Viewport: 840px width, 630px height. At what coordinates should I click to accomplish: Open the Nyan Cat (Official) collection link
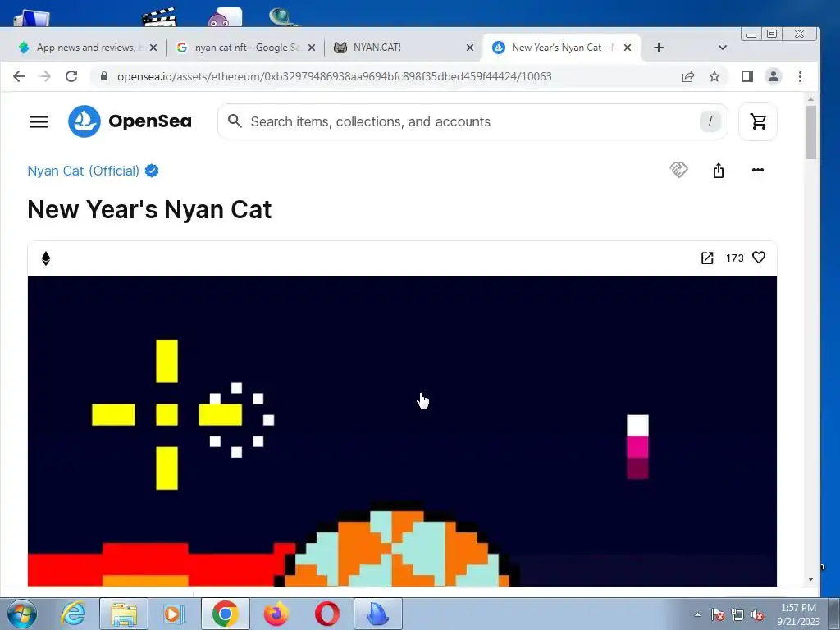[x=83, y=171]
